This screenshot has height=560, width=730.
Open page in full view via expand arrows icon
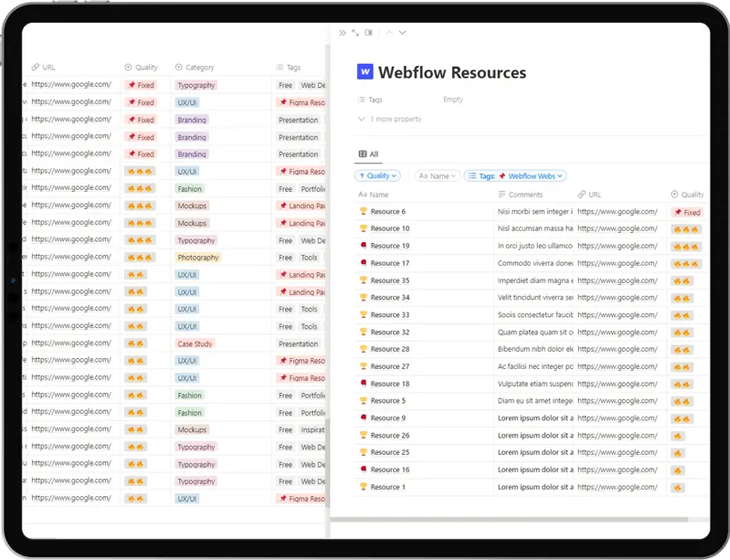[355, 33]
